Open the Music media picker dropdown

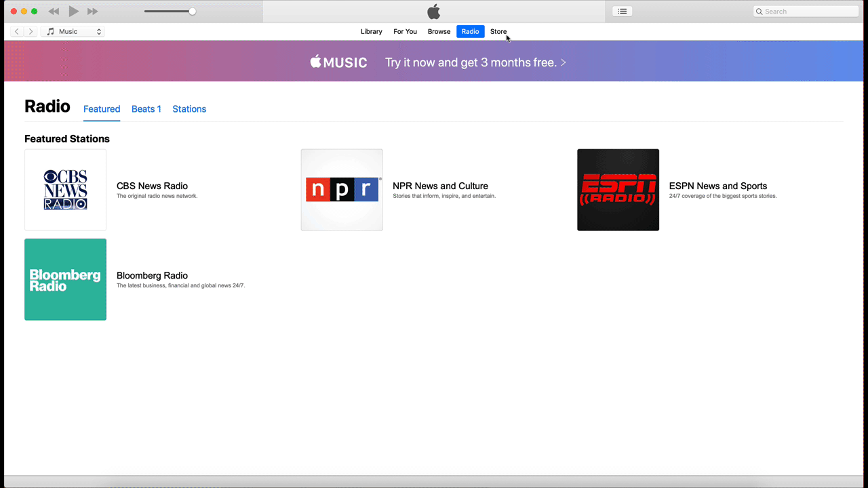point(73,31)
